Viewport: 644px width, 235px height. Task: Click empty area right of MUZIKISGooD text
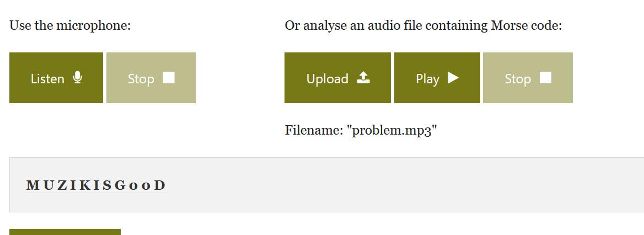click(386, 185)
